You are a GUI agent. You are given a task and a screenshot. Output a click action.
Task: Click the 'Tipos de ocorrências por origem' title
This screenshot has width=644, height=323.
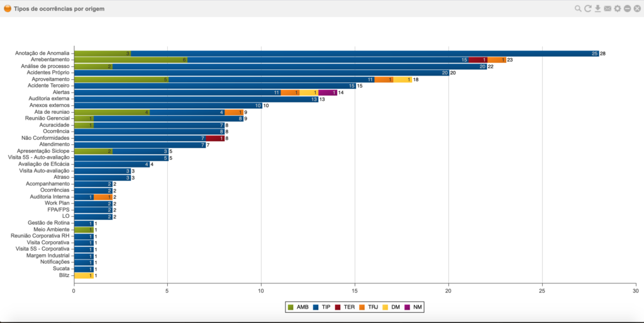(x=59, y=9)
